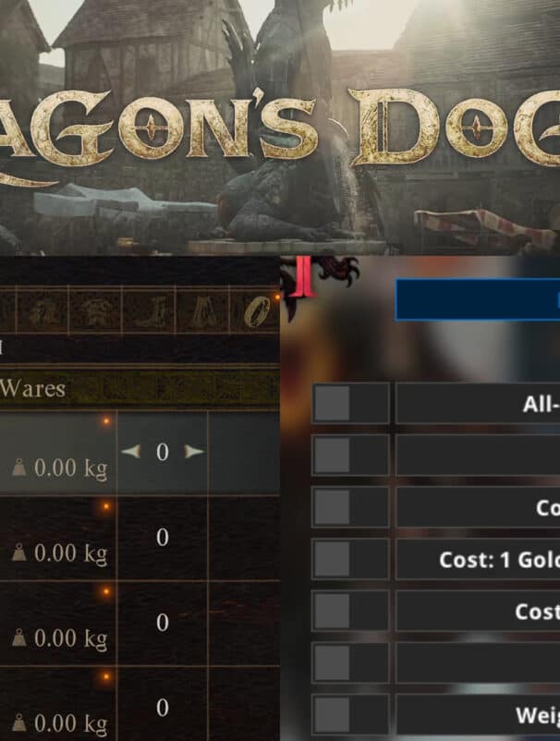Decrease quantity with the left arrow
The image size is (560, 741).
pos(130,452)
